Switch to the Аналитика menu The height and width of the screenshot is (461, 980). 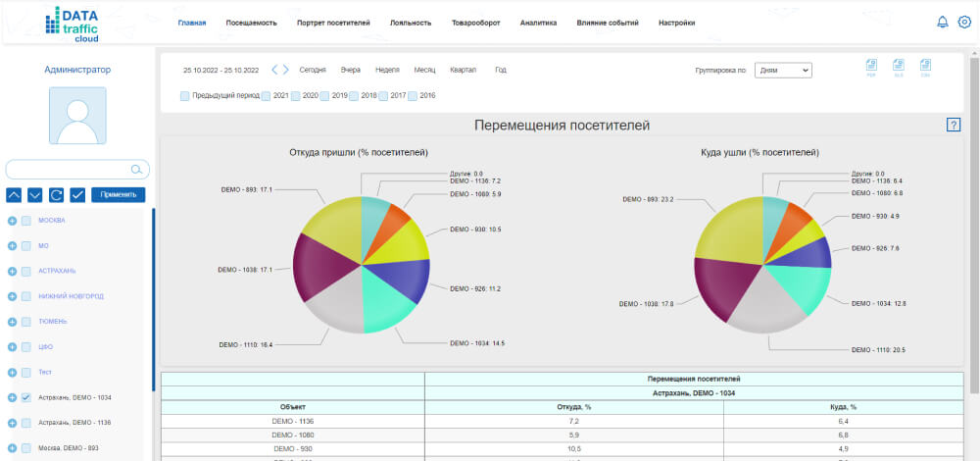538,23
